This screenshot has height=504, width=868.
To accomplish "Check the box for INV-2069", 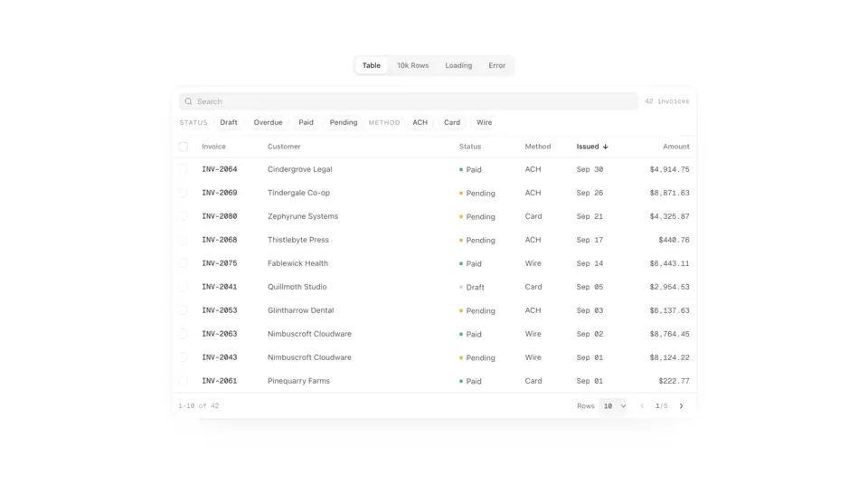I will point(184,193).
